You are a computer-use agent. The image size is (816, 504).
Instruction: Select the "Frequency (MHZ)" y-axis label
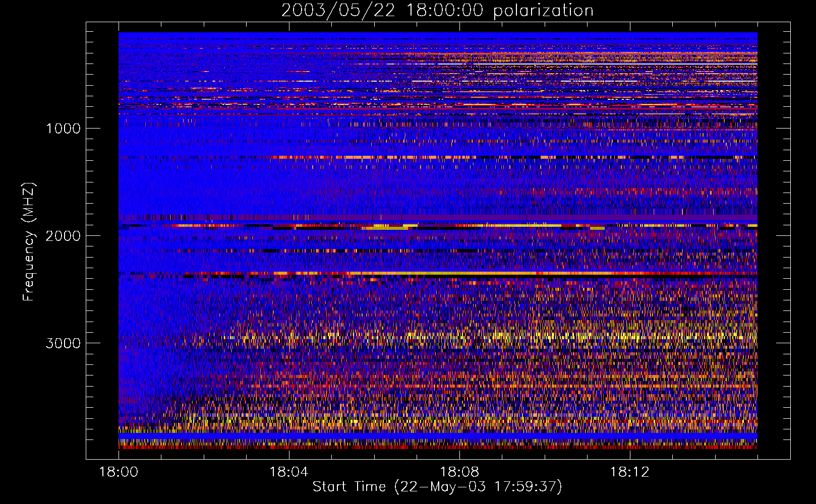29,242
